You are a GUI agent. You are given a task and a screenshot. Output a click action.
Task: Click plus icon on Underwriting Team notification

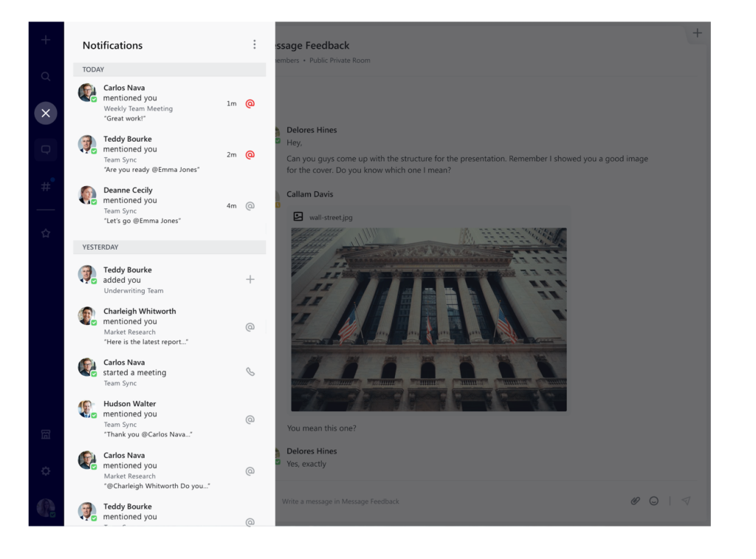coord(250,279)
